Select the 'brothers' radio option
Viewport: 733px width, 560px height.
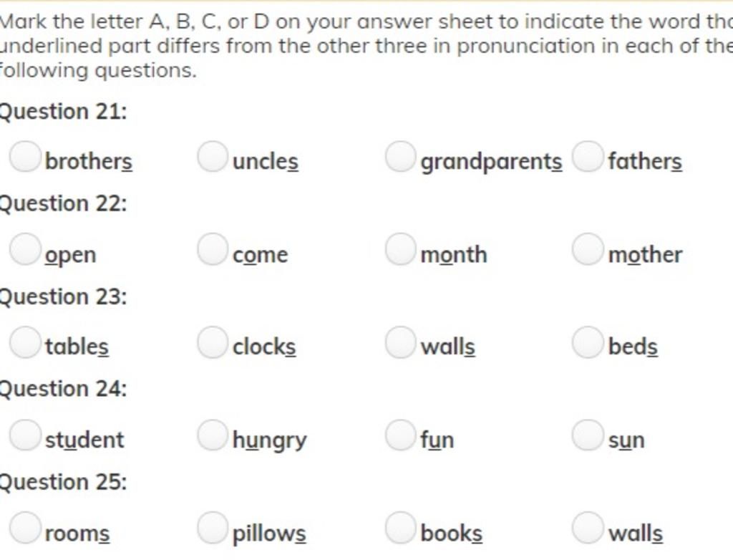[25, 157]
